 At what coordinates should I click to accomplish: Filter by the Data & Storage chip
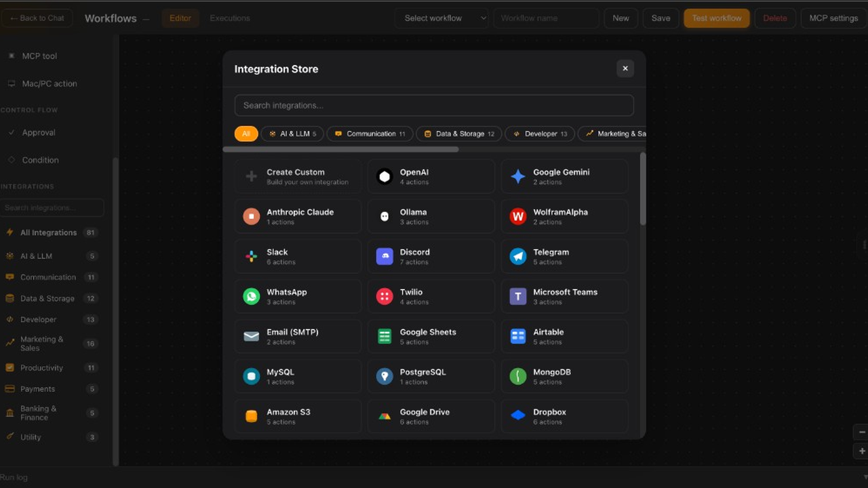click(459, 134)
